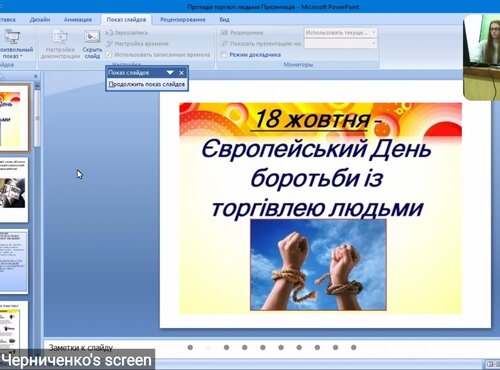Open options arrow on Показ слайдов toolbar

pos(170,73)
